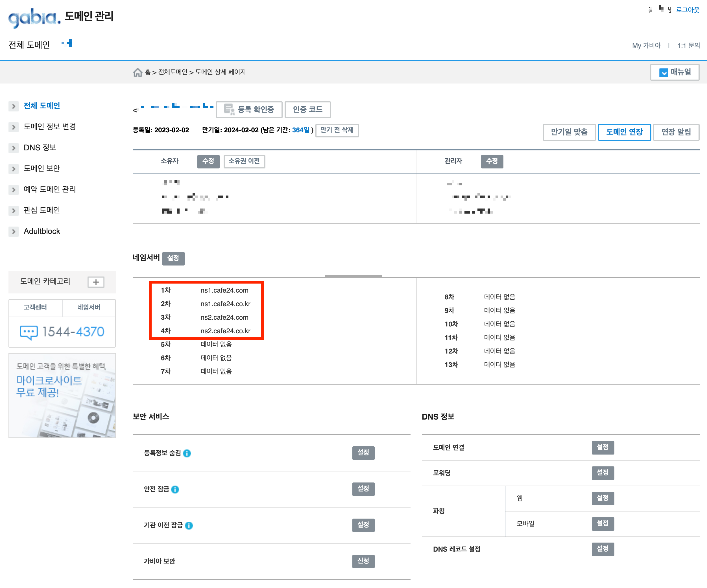The image size is (707, 588).
Task: Select the 고객센터 tab
Action: coord(35,308)
